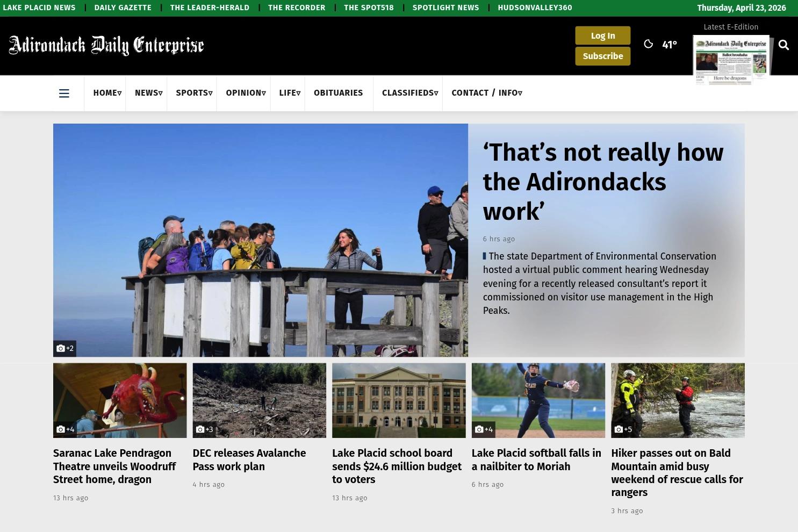Viewport: 798px width, 532px height.
Task: Go to Spotlight News site
Action: 445,8
